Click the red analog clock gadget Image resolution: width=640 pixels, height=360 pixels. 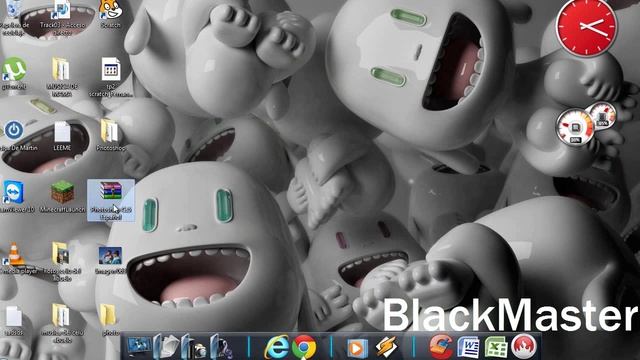click(587, 27)
